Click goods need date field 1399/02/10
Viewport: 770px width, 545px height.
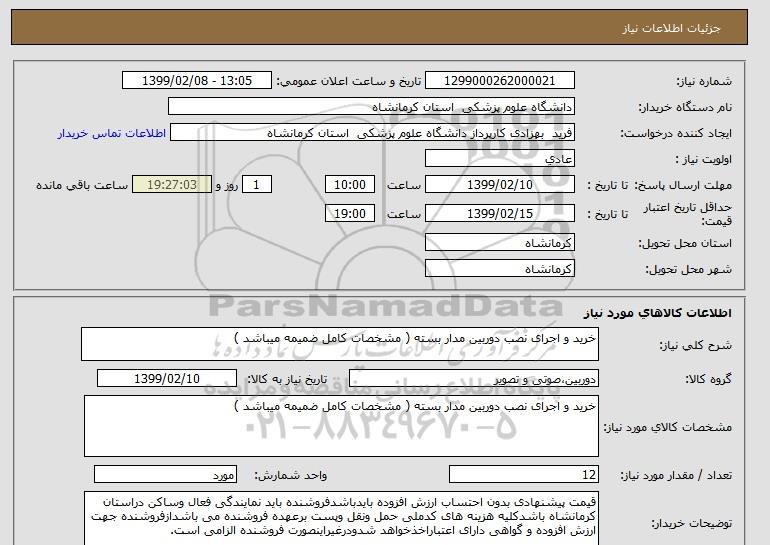[x=167, y=379]
